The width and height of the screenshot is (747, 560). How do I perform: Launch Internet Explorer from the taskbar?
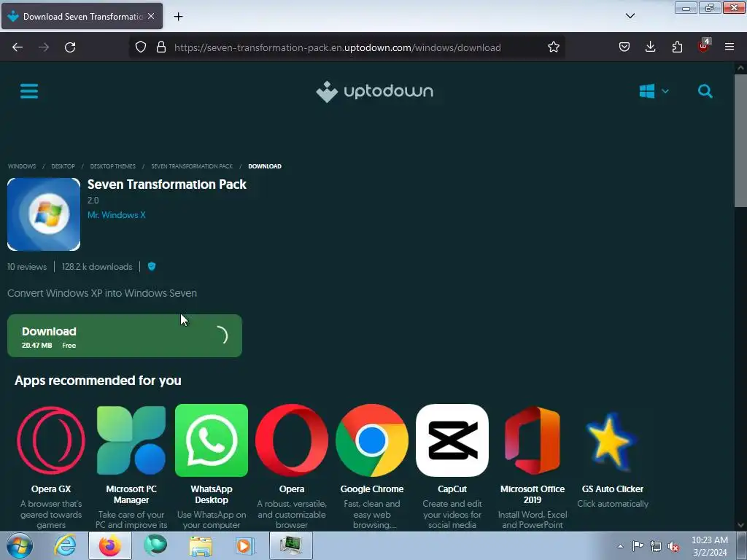tap(65, 545)
